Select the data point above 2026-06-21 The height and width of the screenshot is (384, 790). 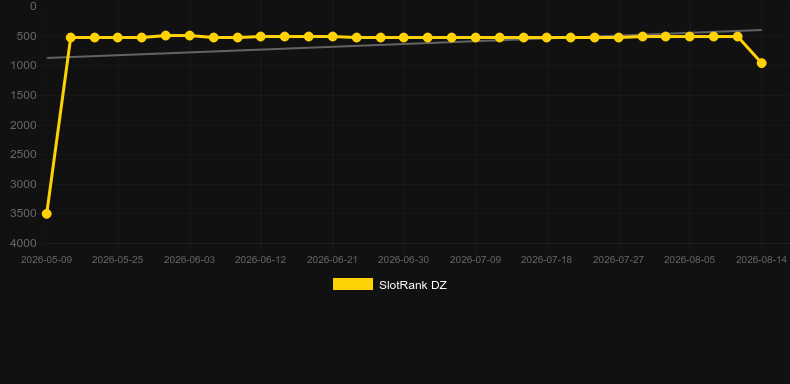coord(333,36)
